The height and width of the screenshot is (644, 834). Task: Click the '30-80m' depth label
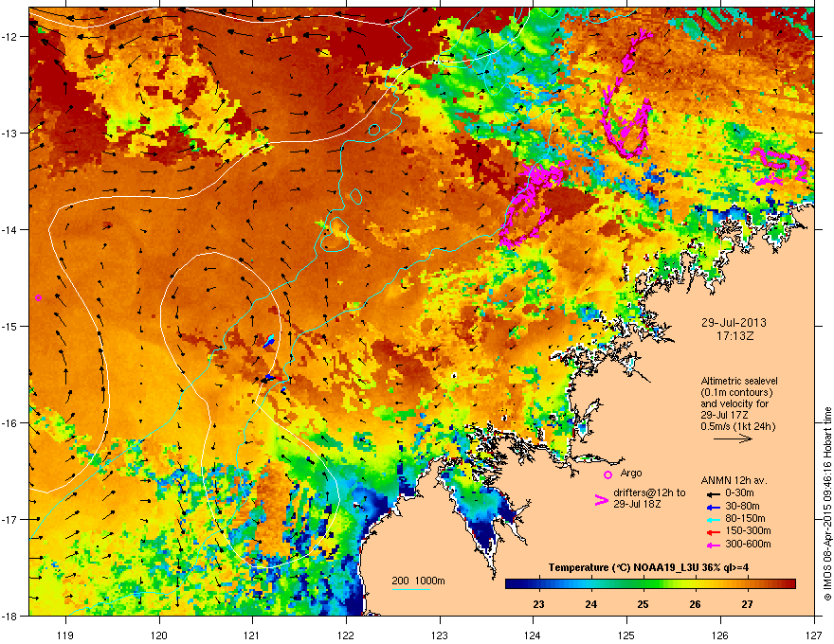pos(742,506)
